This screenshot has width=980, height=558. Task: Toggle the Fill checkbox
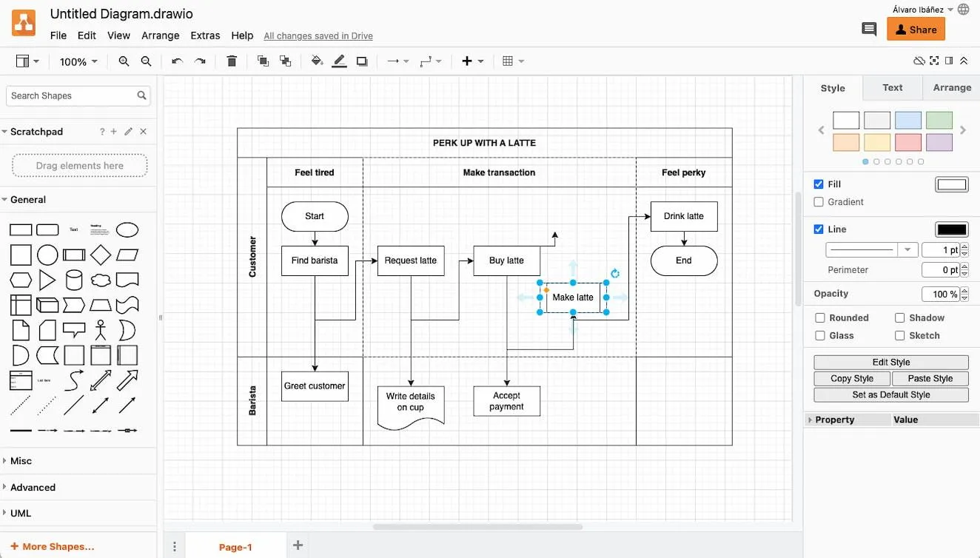(819, 184)
